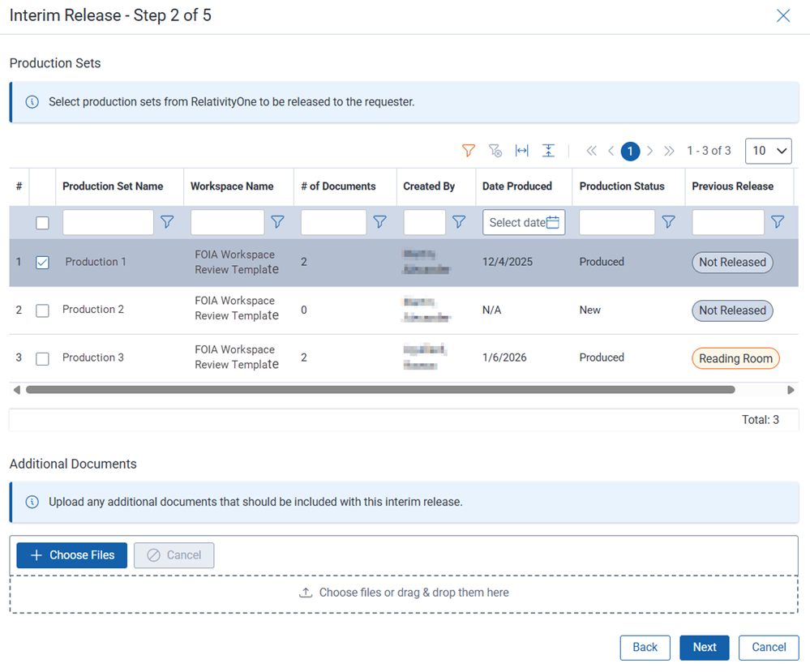Screen dimensions: 810x672
Task: Click the Total: 3 footer text
Action: (761, 420)
